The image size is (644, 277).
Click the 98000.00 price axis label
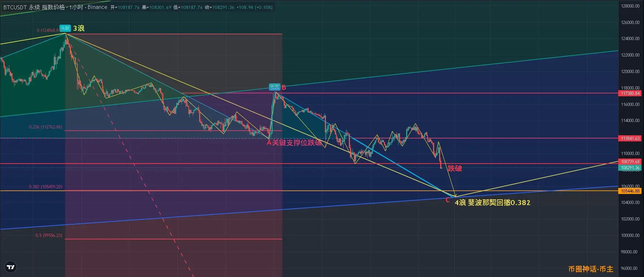pyautogui.click(x=630, y=252)
